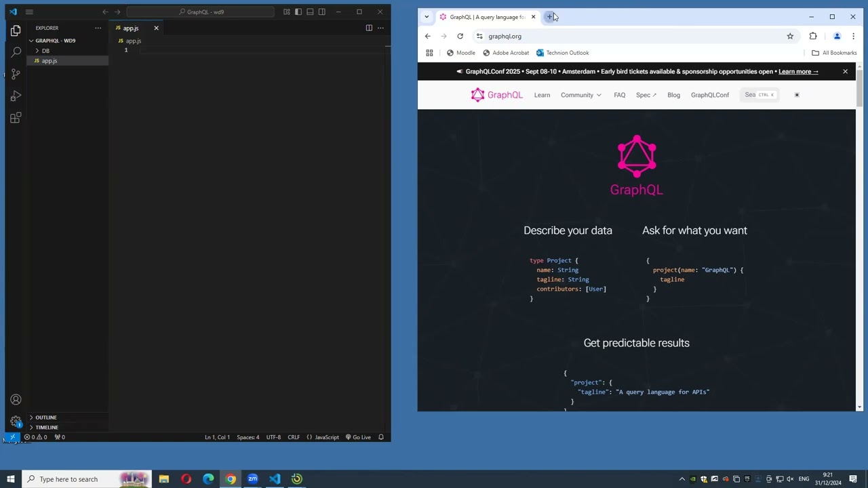Viewport: 868px width, 488px height.
Task: Open the Chrome three-dot menu
Action: coord(853,36)
